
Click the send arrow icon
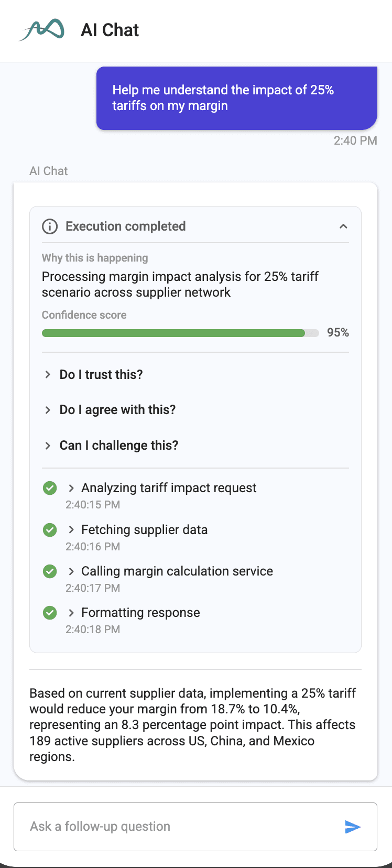coord(353,827)
